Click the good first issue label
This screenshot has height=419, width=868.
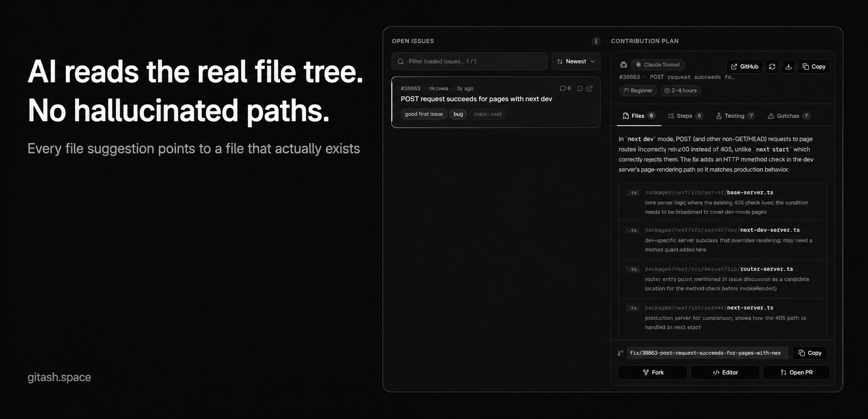(x=424, y=114)
